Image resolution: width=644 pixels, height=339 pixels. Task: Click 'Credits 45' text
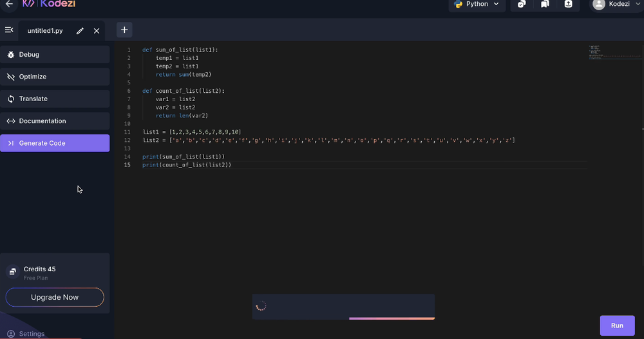coord(39,269)
